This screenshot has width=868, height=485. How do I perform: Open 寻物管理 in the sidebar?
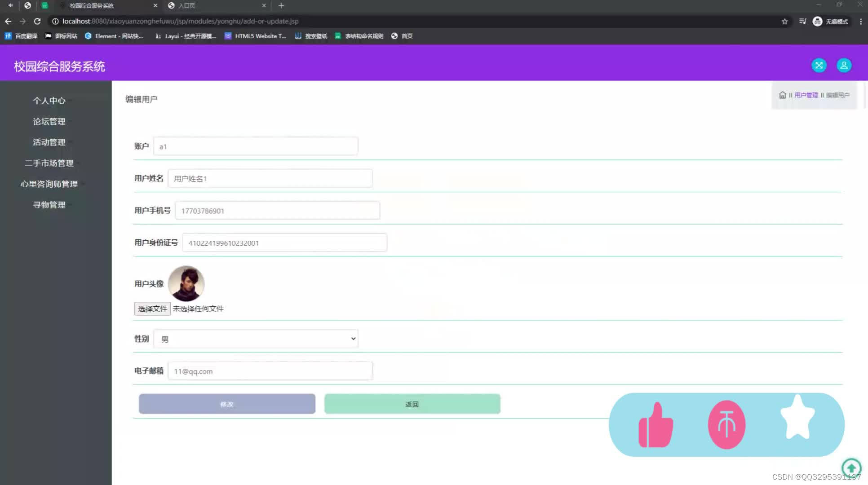point(49,204)
